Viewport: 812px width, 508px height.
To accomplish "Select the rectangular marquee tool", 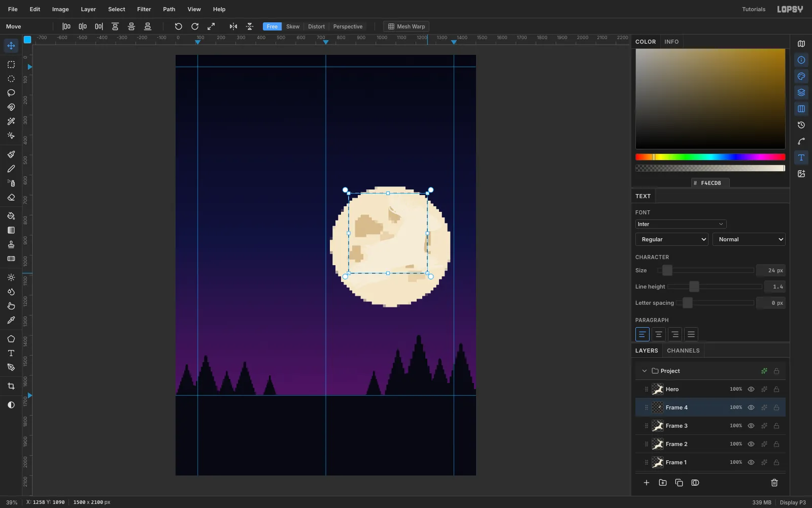I will pyautogui.click(x=11, y=65).
